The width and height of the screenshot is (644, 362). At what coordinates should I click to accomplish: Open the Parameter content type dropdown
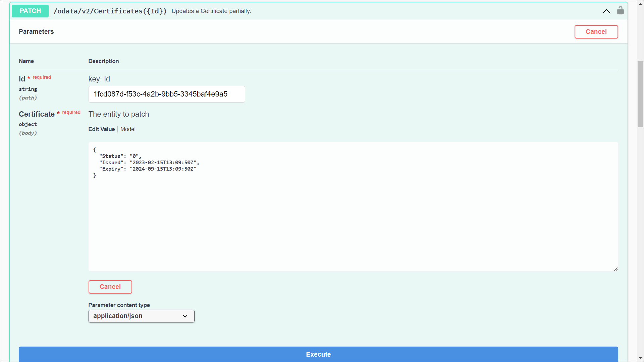tap(141, 316)
